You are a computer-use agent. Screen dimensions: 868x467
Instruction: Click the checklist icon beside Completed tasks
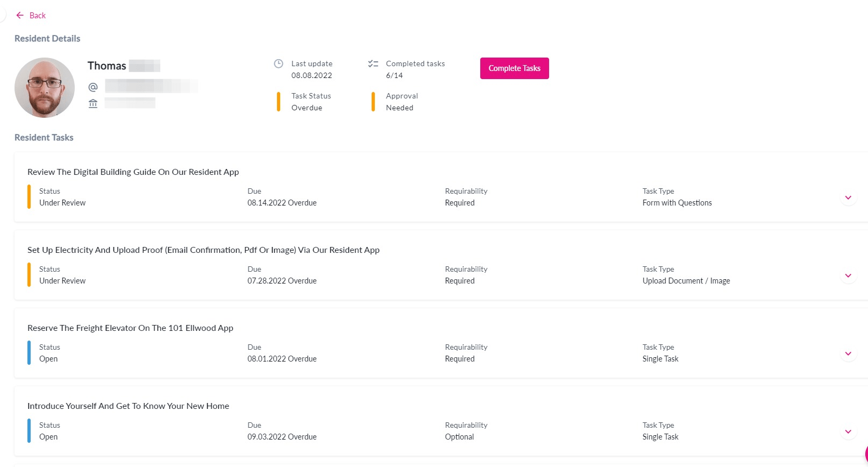373,63
